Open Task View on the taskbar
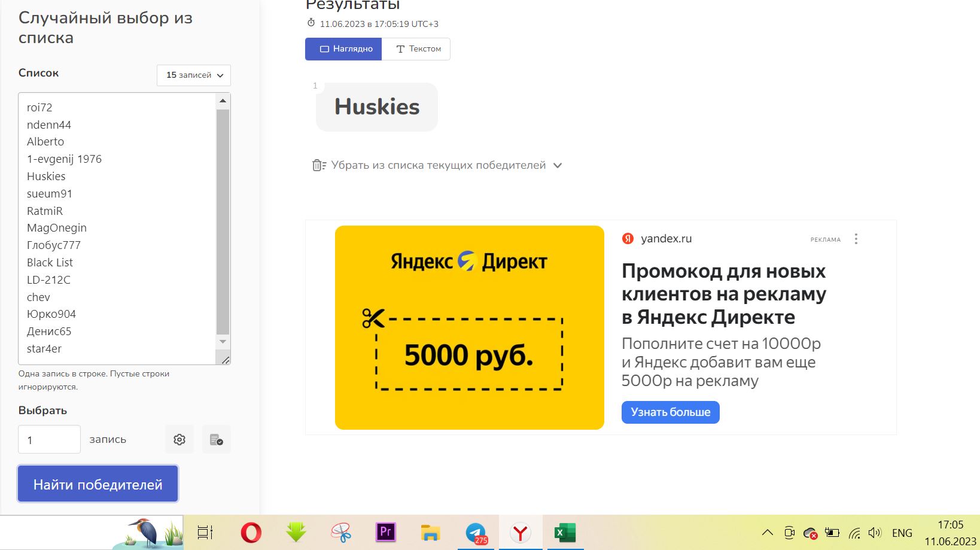The image size is (980, 550). pyautogui.click(x=205, y=532)
